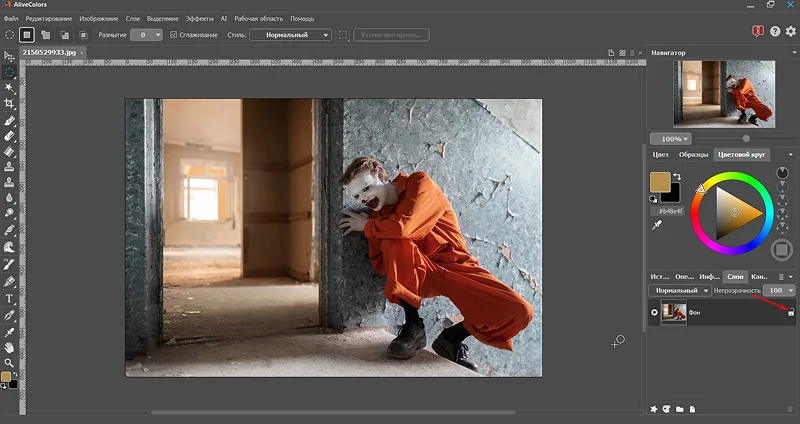
Task: Pick the subtract from selection mode
Action: 64,35
